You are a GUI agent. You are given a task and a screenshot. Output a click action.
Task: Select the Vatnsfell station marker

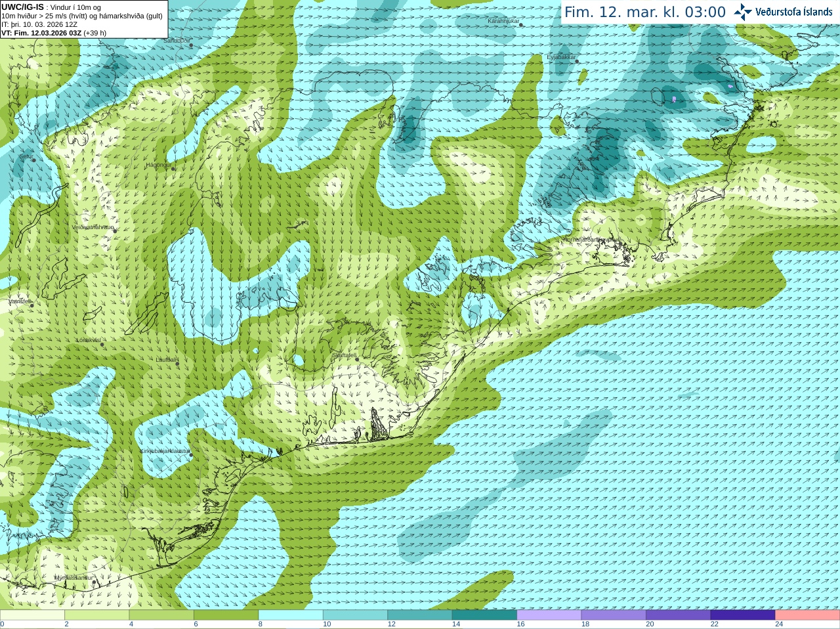coord(31,305)
